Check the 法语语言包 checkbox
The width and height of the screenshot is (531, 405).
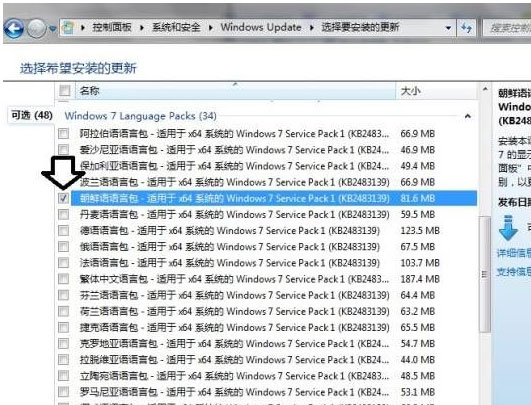[63, 263]
